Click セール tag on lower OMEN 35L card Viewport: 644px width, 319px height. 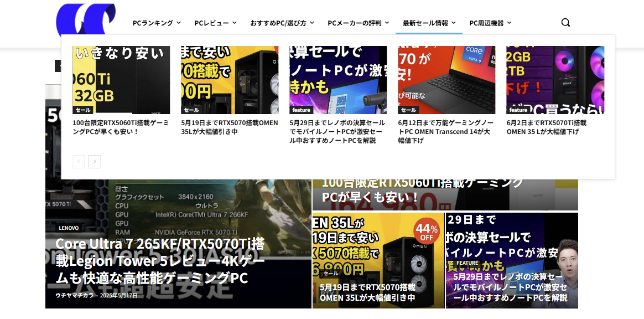331,274
